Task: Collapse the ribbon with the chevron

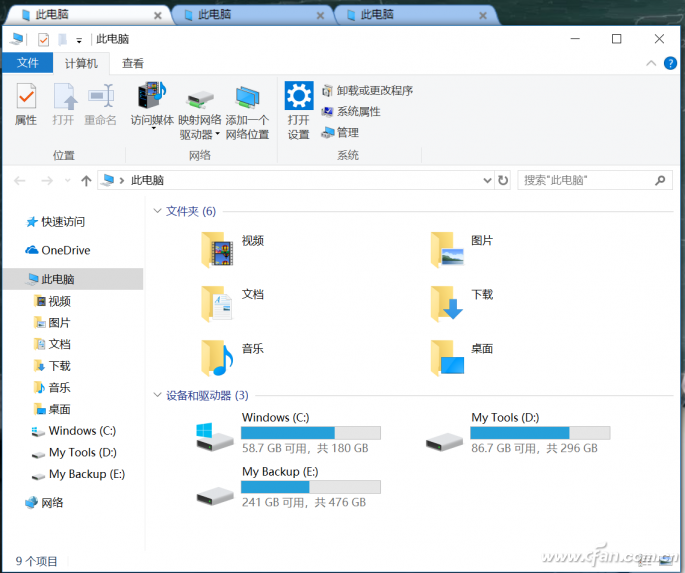Action: [651, 63]
